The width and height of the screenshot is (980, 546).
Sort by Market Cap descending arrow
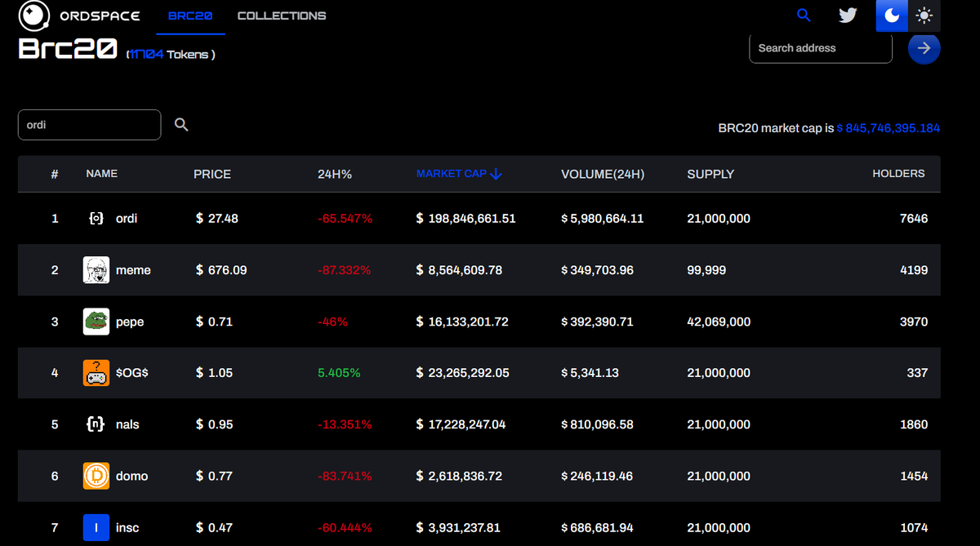coord(496,174)
